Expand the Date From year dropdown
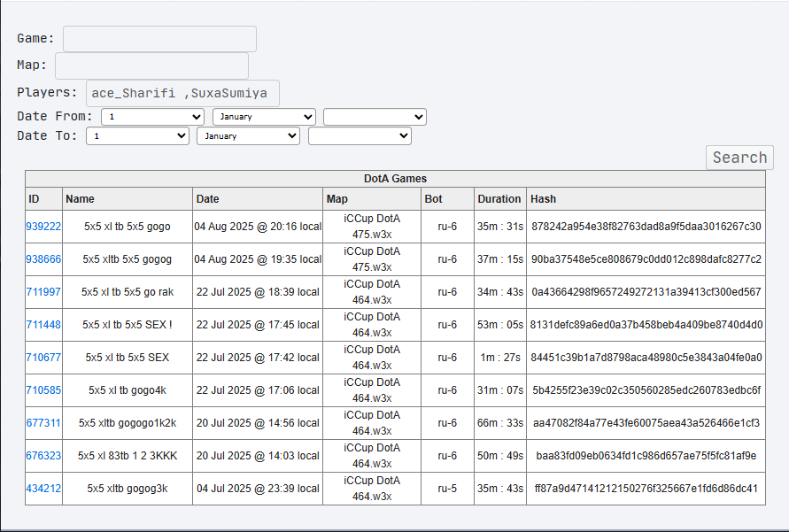Image resolution: width=789 pixels, height=532 pixels. click(x=375, y=117)
